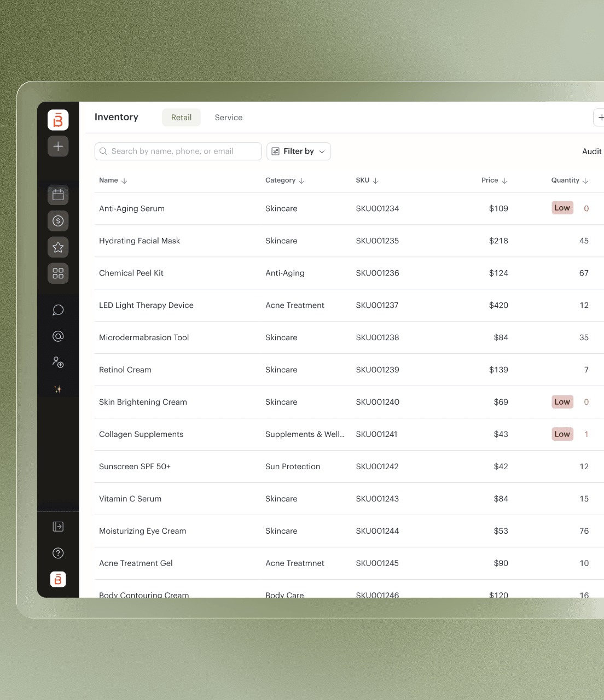Viewport: 604px width, 700px height.
Task: Select Acne Treatment Gel name
Action: 136,563
